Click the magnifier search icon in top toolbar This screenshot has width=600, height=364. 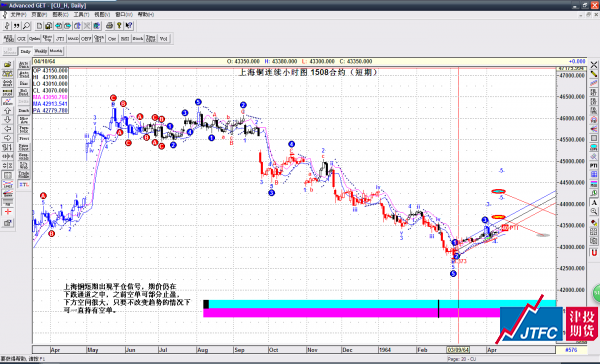26,26
